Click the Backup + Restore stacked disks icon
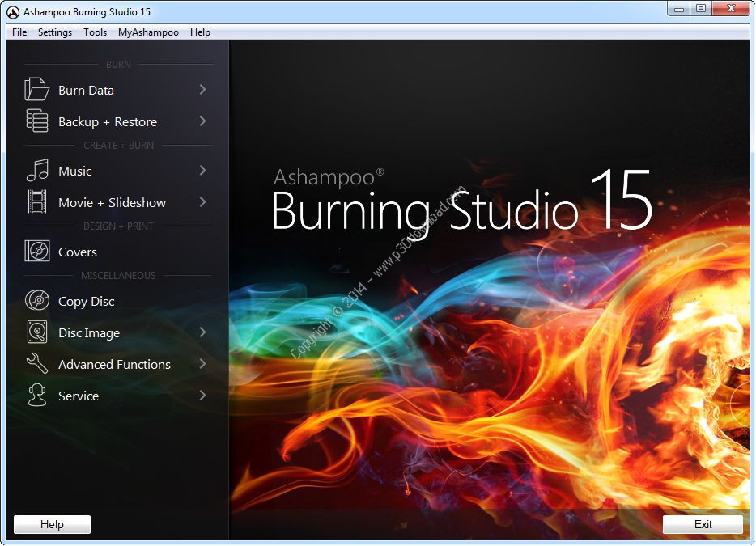This screenshot has width=756, height=546. (x=37, y=121)
